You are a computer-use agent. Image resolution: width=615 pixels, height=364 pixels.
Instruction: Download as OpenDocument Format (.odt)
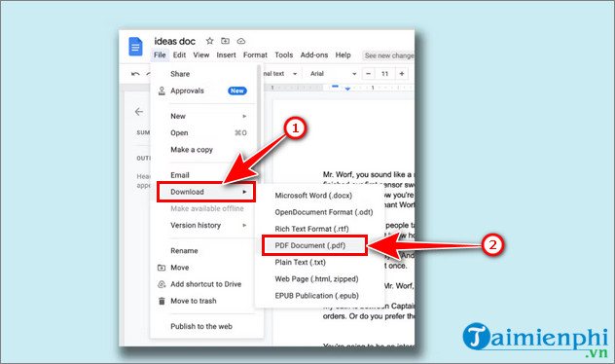pos(324,212)
